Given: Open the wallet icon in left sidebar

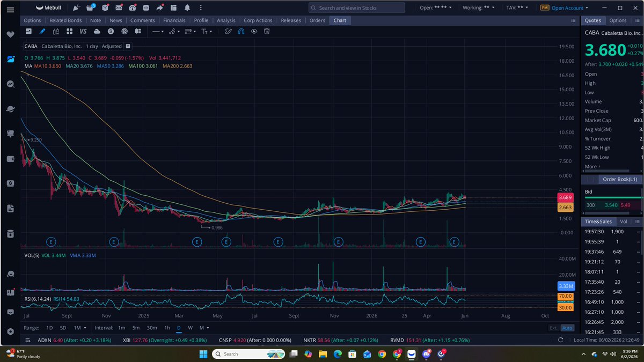Looking at the screenshot, I should coord(10,159).
